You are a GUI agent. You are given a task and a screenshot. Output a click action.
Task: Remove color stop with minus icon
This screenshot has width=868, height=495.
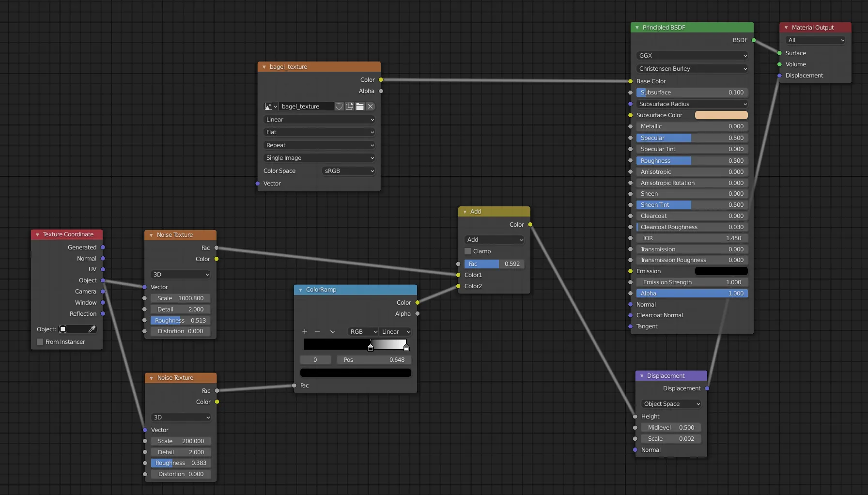click(317, 332)
